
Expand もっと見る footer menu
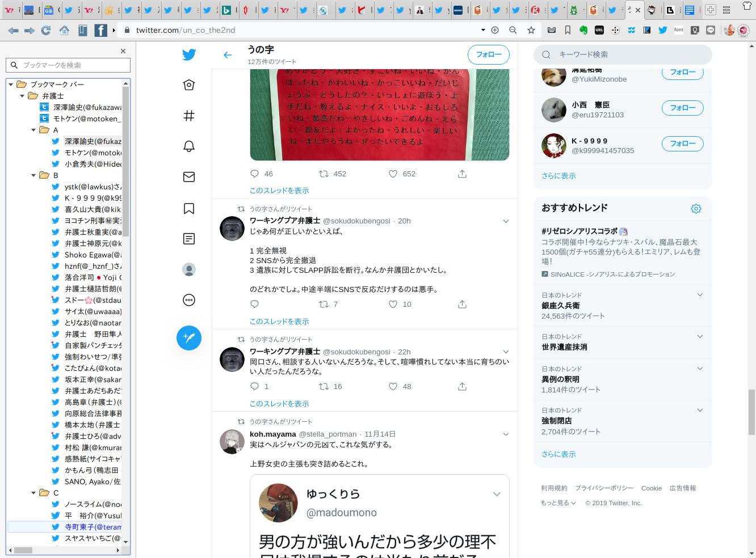tap(558, 503)
